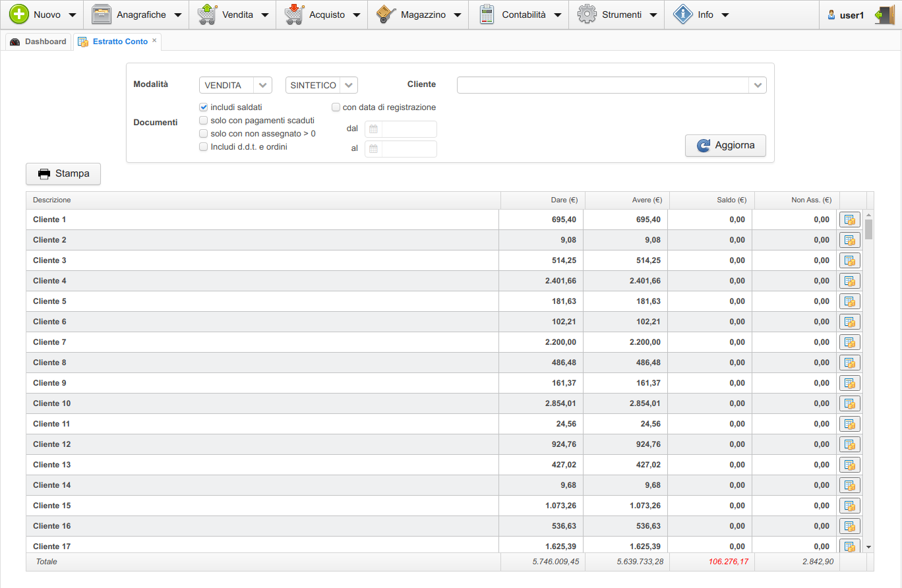Sort by Dare (€) column header
Screen dimensions: 902x588
coord(543,200)
